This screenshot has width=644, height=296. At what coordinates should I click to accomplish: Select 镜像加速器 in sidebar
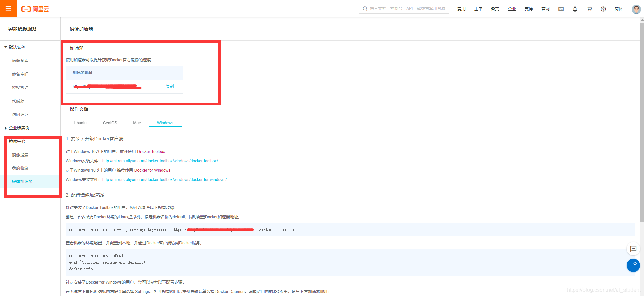click(22, 182)
